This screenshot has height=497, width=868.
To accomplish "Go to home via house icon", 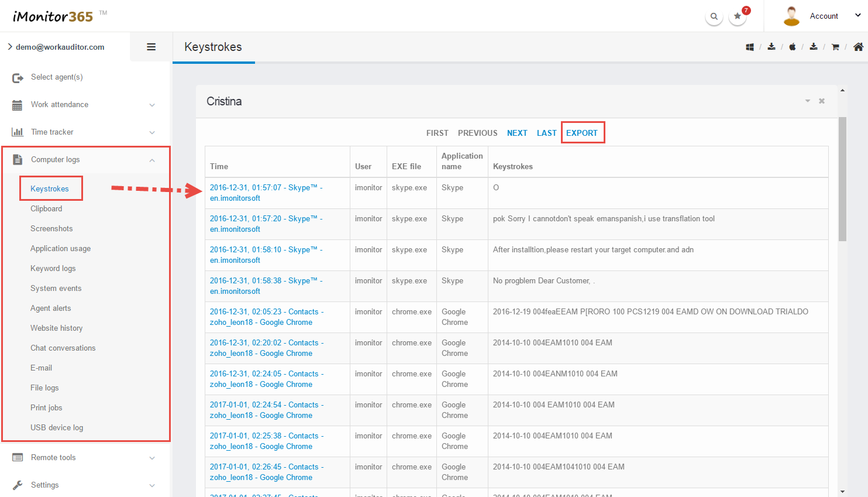I will (858, 47).
